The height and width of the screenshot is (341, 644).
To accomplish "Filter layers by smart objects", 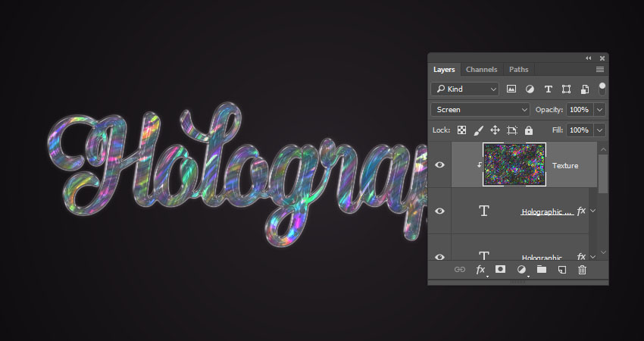I will pos(585,89).
